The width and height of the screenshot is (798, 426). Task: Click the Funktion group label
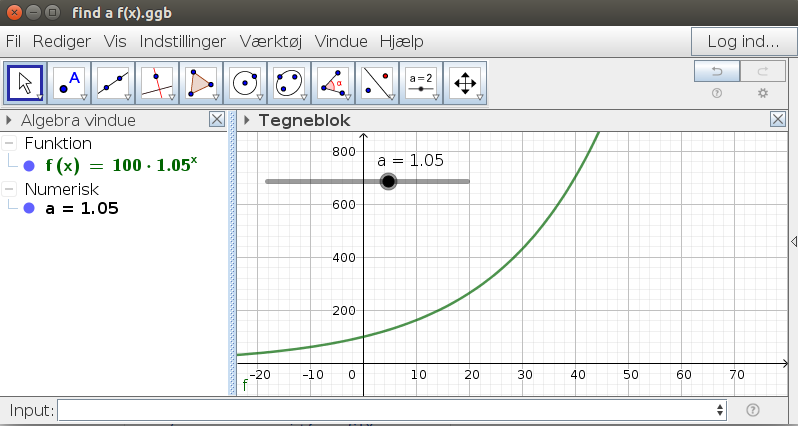tap(58, 144)
